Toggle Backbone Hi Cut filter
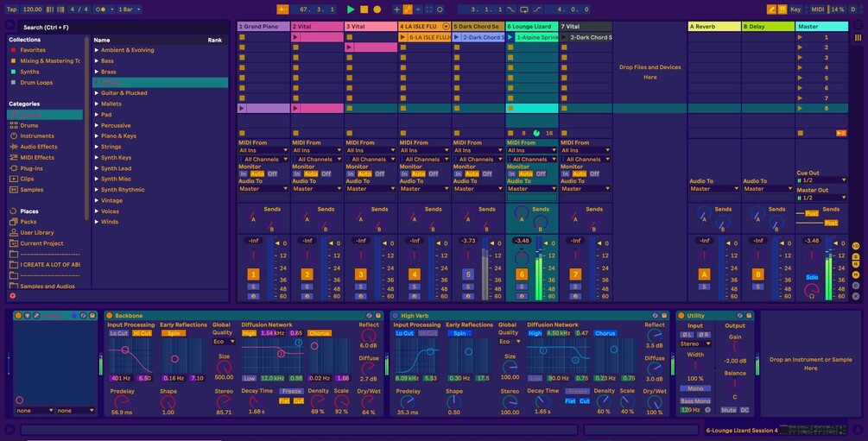This screenshot has width=868, height=441. (142, 333)
